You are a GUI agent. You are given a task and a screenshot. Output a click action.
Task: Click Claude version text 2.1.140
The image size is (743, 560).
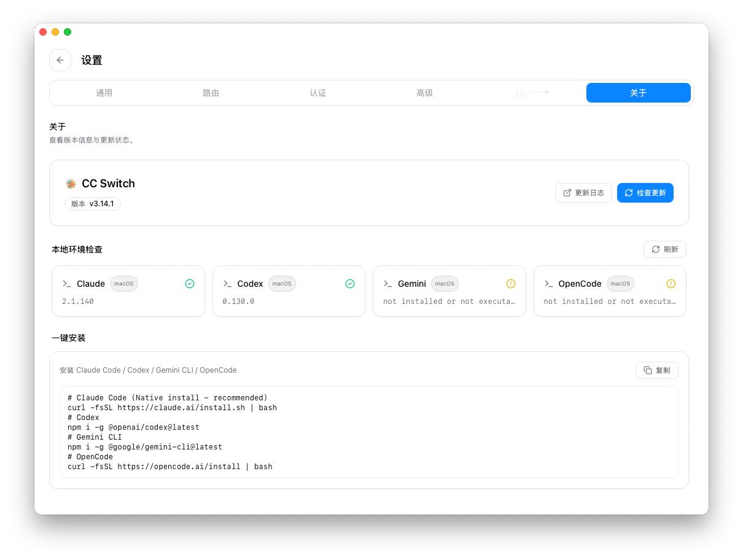[78, 301]
